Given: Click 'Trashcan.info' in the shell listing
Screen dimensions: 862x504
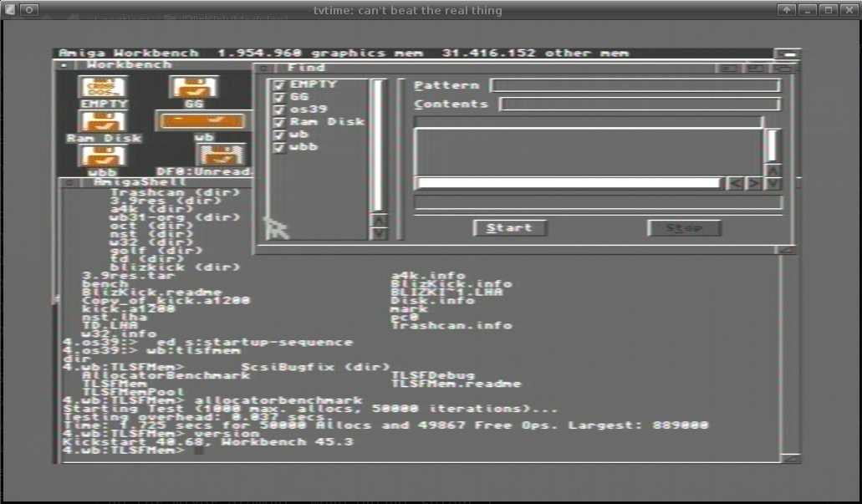Looking at the screenshot, I should (x=451, y=325).
